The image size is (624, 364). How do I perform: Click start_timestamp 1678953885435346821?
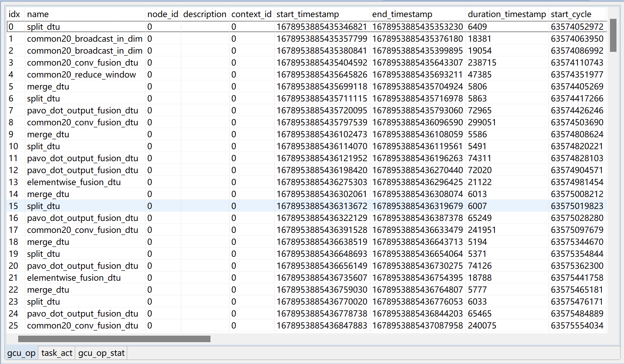click(322, 27)
